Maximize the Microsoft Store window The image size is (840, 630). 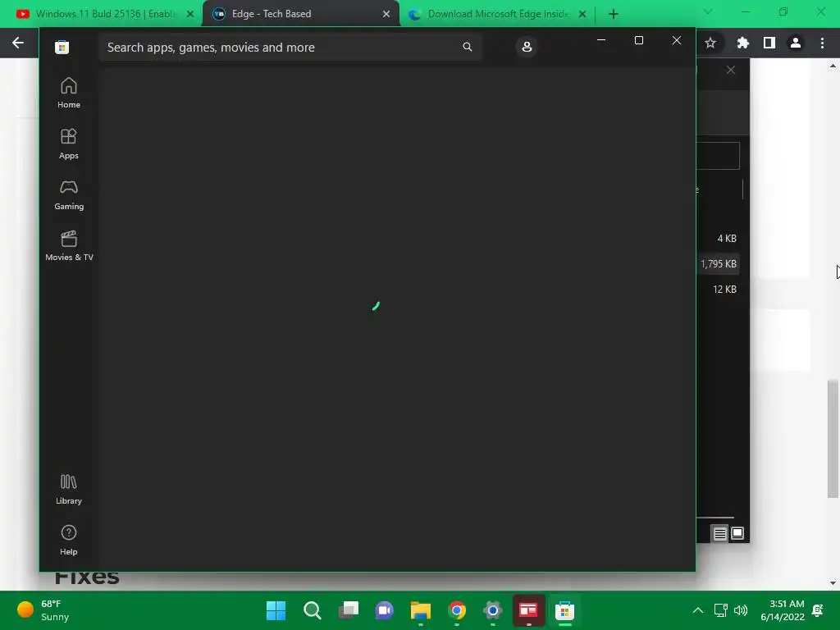coord(638,40)
